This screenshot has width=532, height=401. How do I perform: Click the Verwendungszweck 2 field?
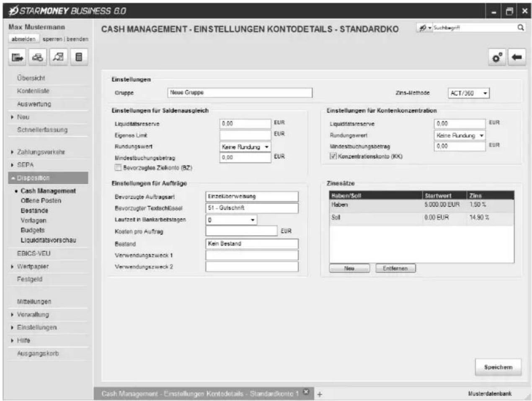click(252, 266)
